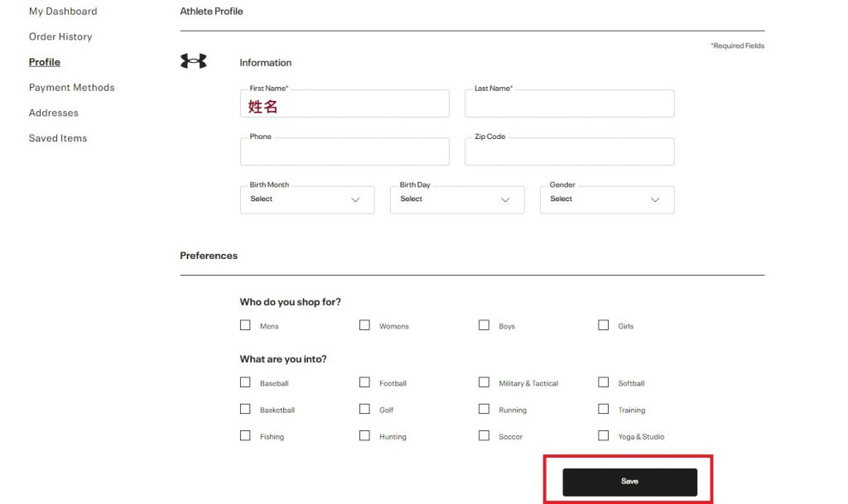This screenshot has width=848, height=504.
Task: Open the Birth Month dropdown
Action: [x=306, y=199]
